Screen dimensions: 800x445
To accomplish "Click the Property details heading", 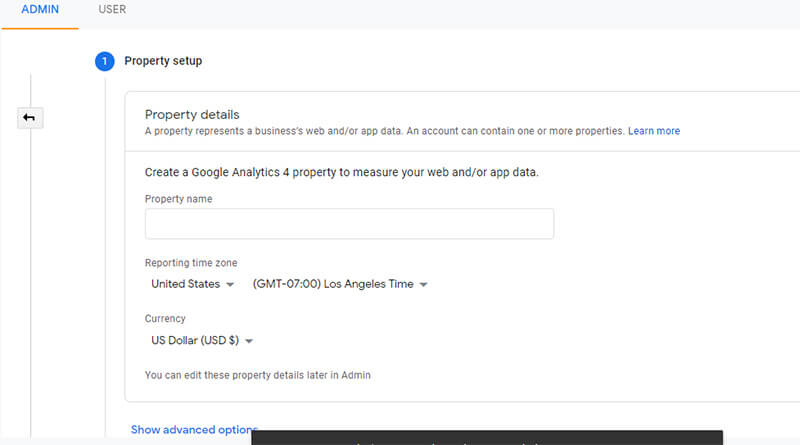I will [x=192, y=114].
